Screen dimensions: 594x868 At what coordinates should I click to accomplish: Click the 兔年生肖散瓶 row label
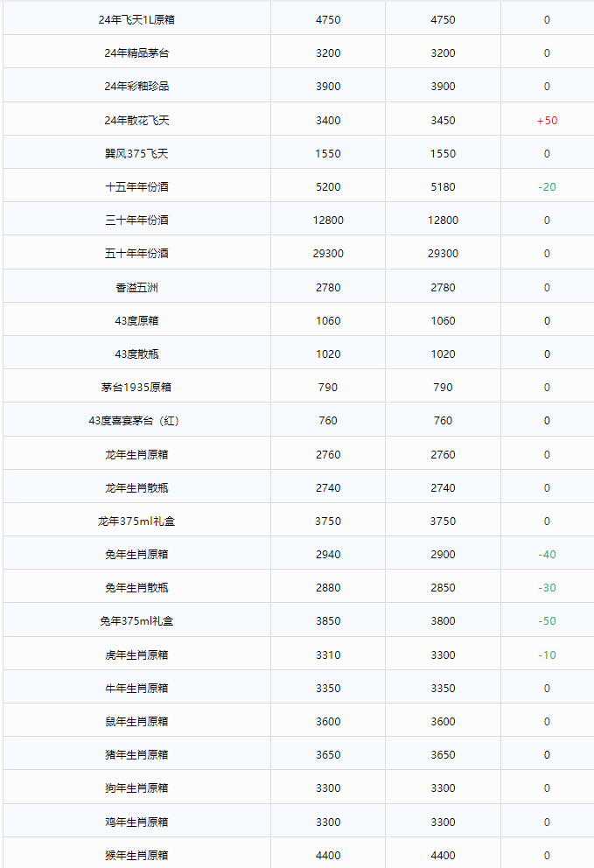[x=136, y=588]
